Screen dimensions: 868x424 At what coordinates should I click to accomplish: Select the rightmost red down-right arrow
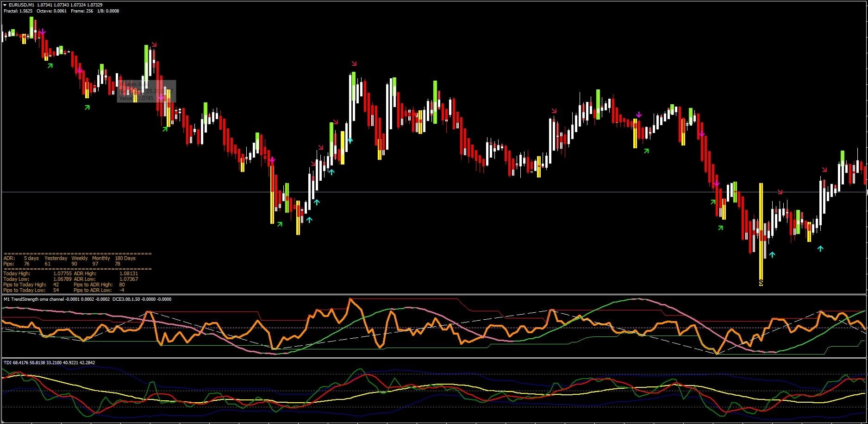824,170
